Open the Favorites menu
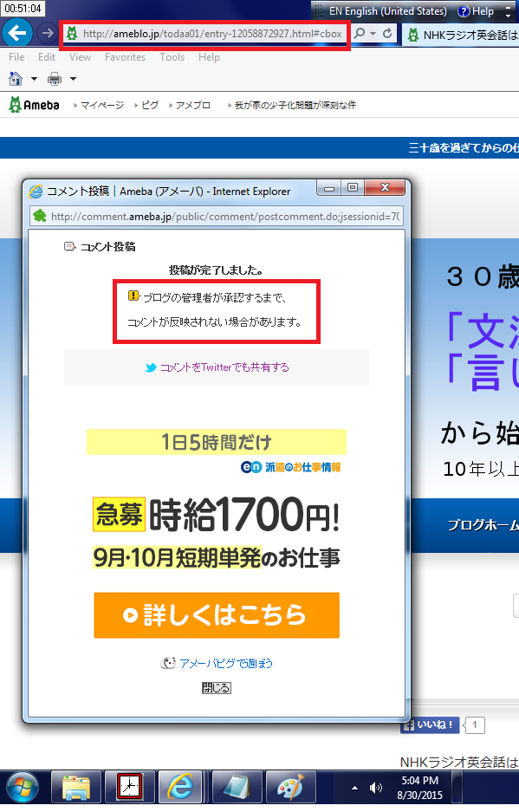This screenshot has width=519, height=812. (125, 57)
